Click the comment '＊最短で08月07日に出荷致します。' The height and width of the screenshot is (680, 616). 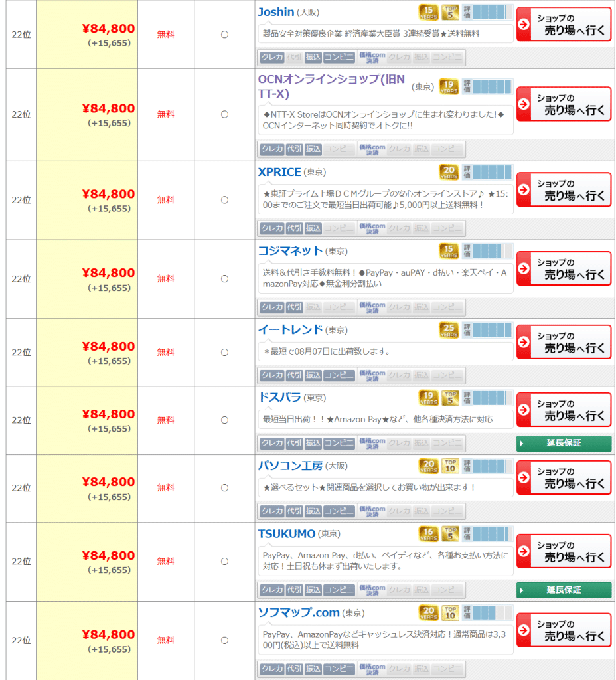327,351
